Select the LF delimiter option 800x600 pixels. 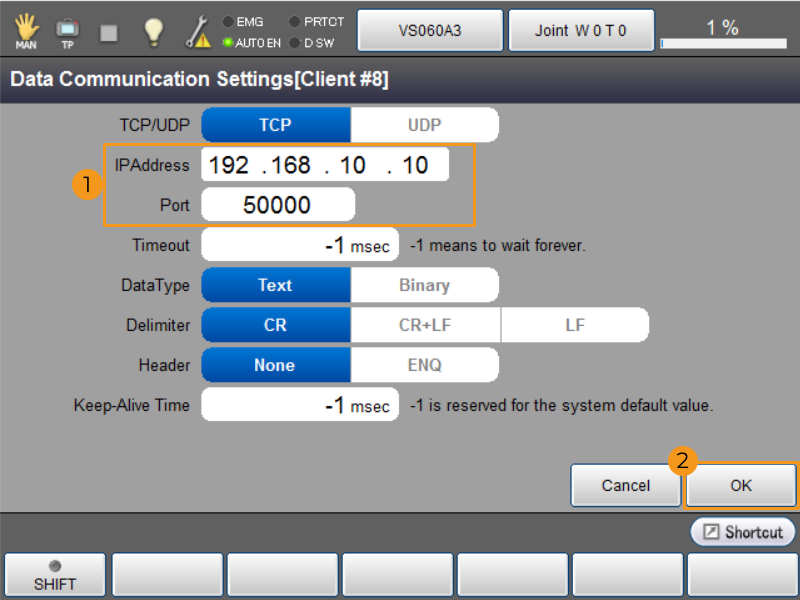[574, 324]
